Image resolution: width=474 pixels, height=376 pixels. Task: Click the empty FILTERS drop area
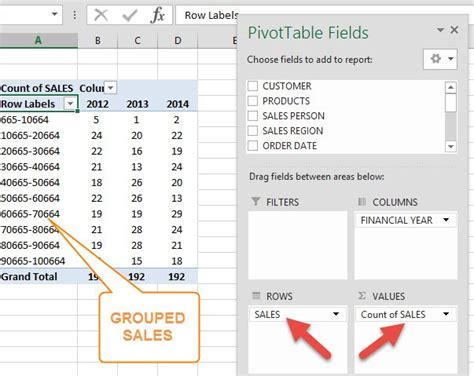point(298,245)
